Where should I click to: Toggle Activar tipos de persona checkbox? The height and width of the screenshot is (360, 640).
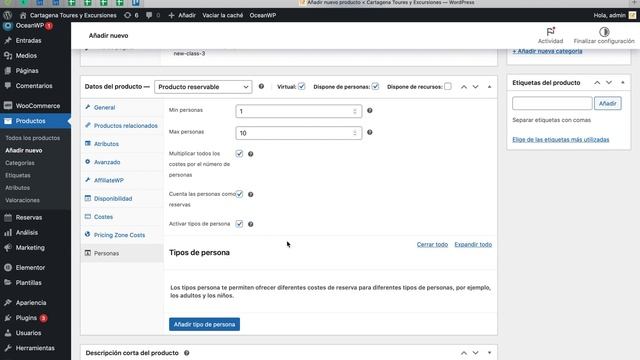239,224
